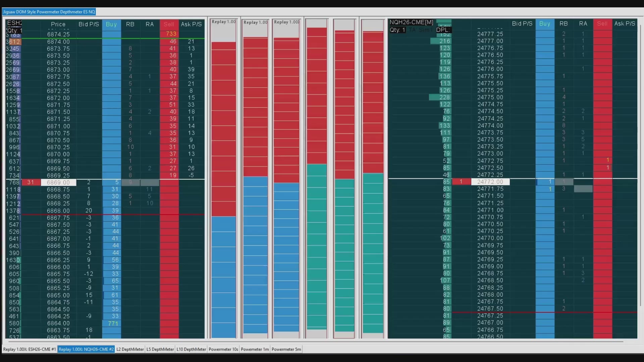The image size is (644, 362).
Task: Click ES last-trade size 31 red cell
Action: 31,182
